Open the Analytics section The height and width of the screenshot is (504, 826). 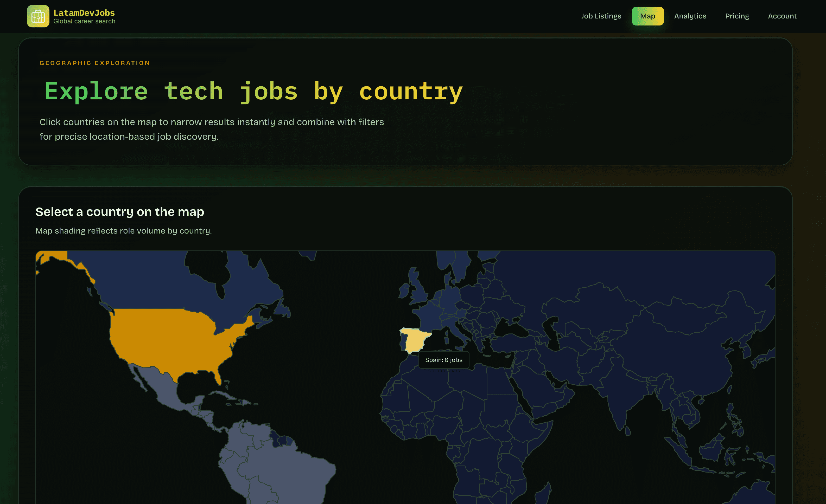click(690, 16)
